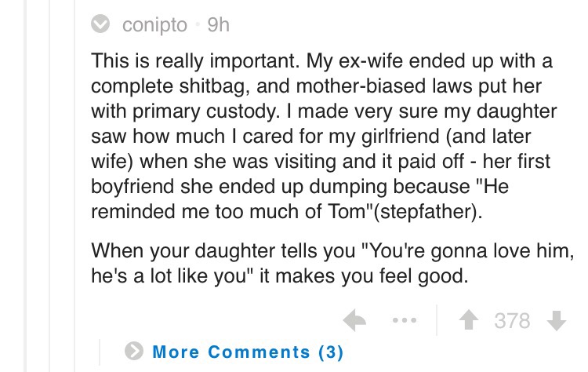Collapse the thread via the leftmost vertical line
588x372 pixels.
tap(25, 186)
